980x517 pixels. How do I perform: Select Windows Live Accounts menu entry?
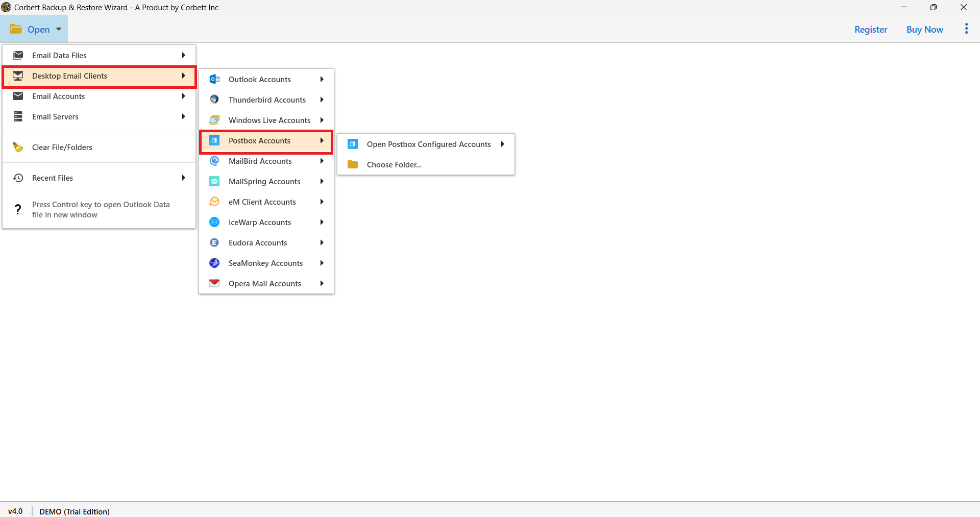pos(266,120)
